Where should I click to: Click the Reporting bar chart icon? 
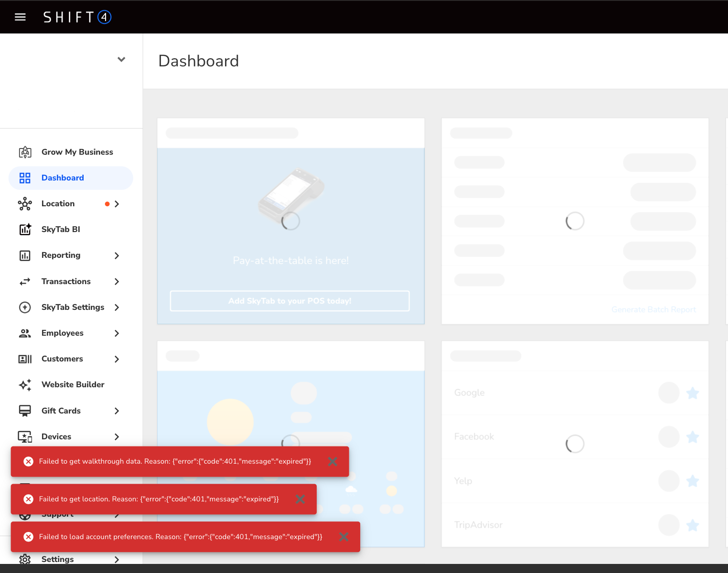(x=25, y=255)
